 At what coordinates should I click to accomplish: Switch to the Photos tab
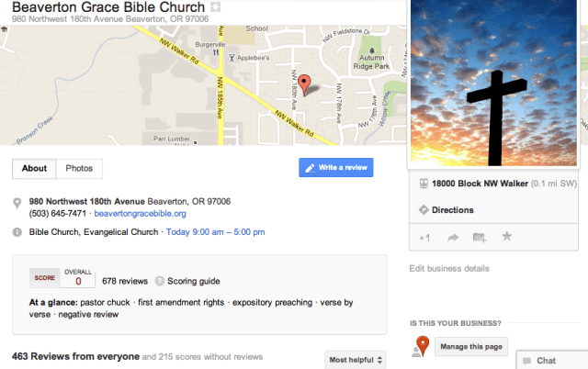click(79, 169)
